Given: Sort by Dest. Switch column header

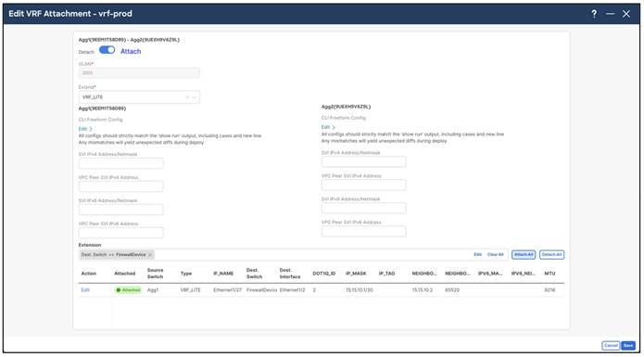Looking at the screenshot, I should (254, 274).
